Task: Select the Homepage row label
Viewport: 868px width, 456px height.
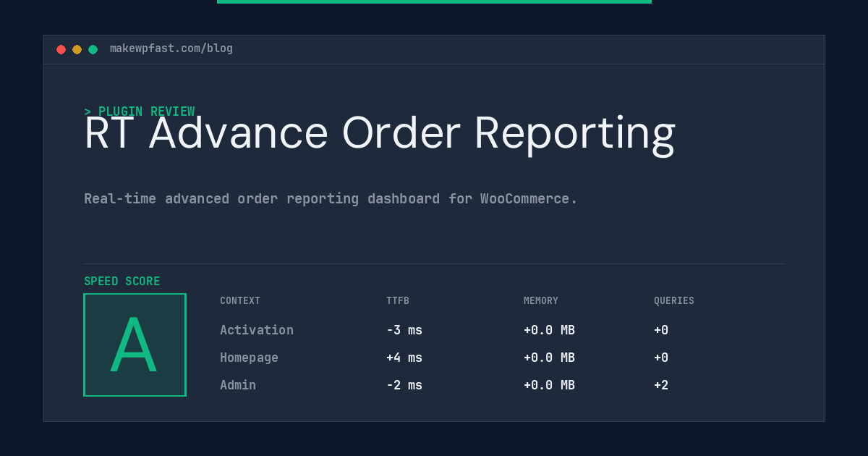Action: [249, 358]
